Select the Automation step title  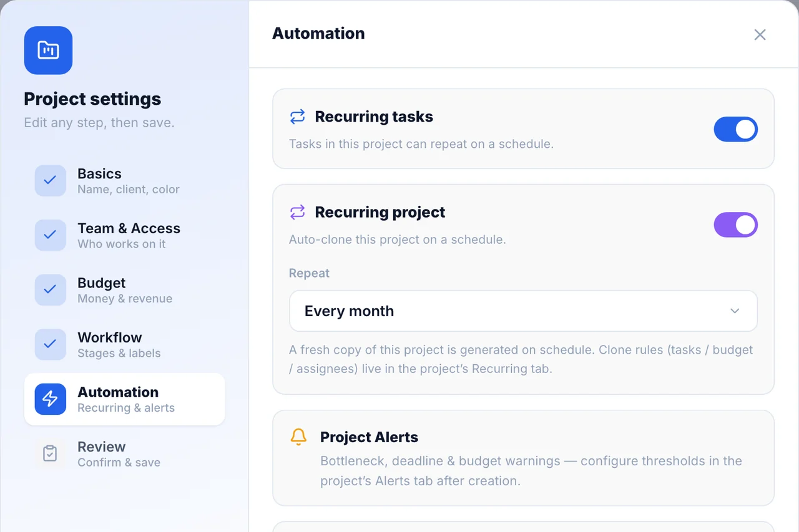118,392
